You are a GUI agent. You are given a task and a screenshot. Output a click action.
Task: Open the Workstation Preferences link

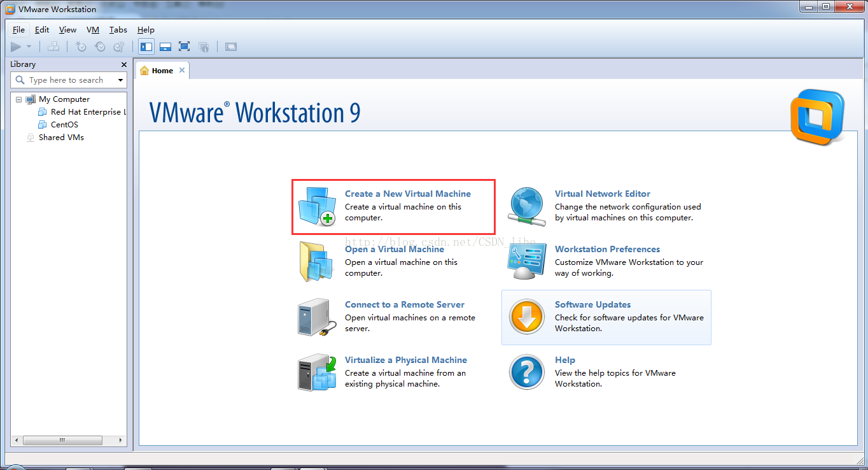607,249
